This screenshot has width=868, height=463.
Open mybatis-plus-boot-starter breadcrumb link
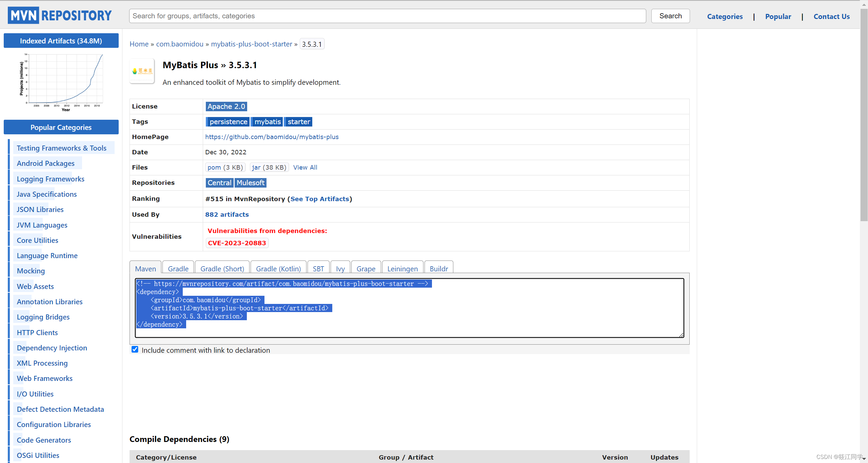click(252, 44)
